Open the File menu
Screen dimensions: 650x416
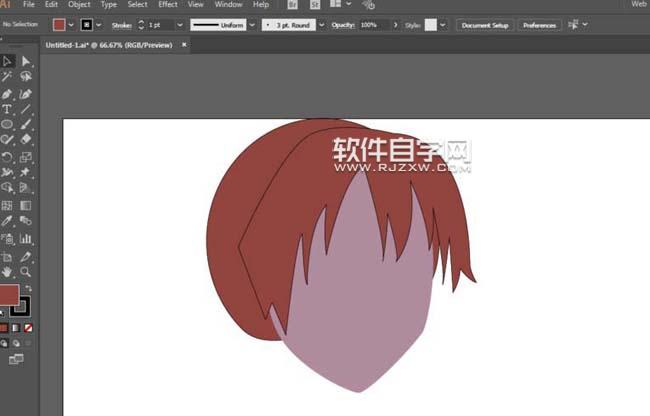29,5
